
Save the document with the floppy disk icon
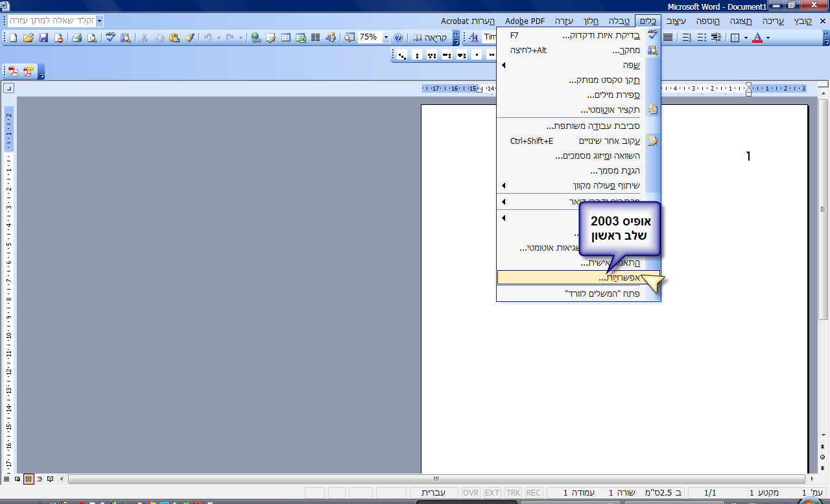43,38
